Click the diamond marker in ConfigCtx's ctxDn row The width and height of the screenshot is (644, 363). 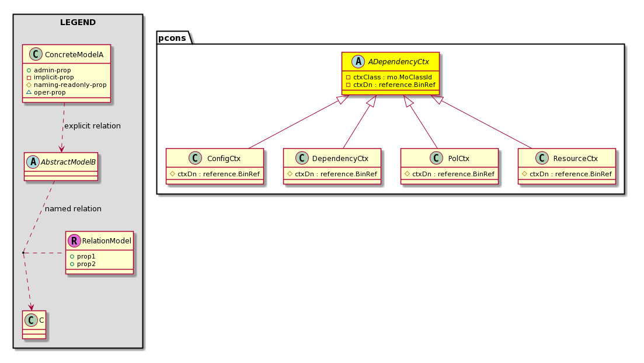pos(172,174)
